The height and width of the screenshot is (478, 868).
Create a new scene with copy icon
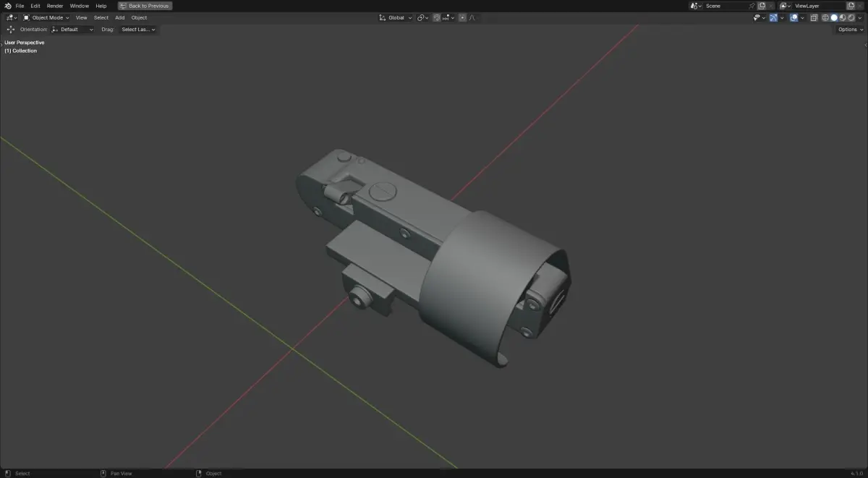[762, 6]
